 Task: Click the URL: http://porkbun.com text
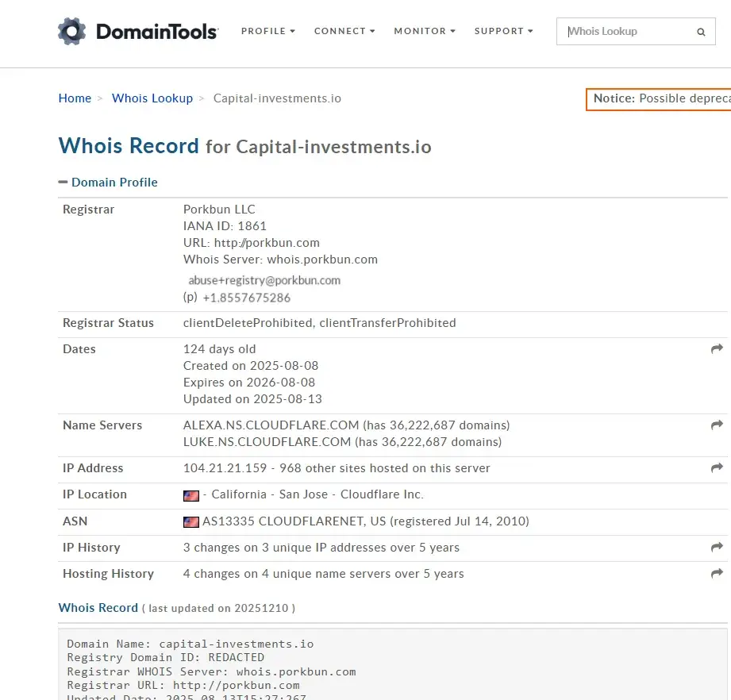click(x=252, y=243)
